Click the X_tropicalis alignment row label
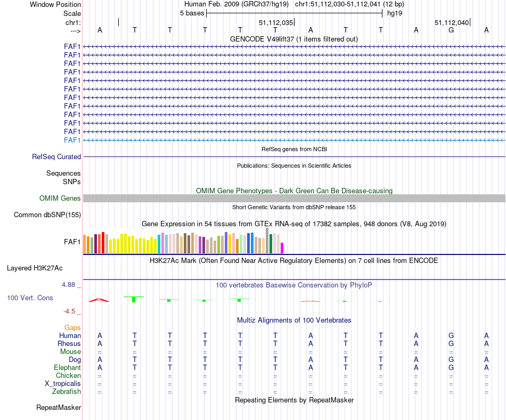Image resolution: width=506 pixels, height=420 pixels. pyautogui.click(x=63, y=384)
